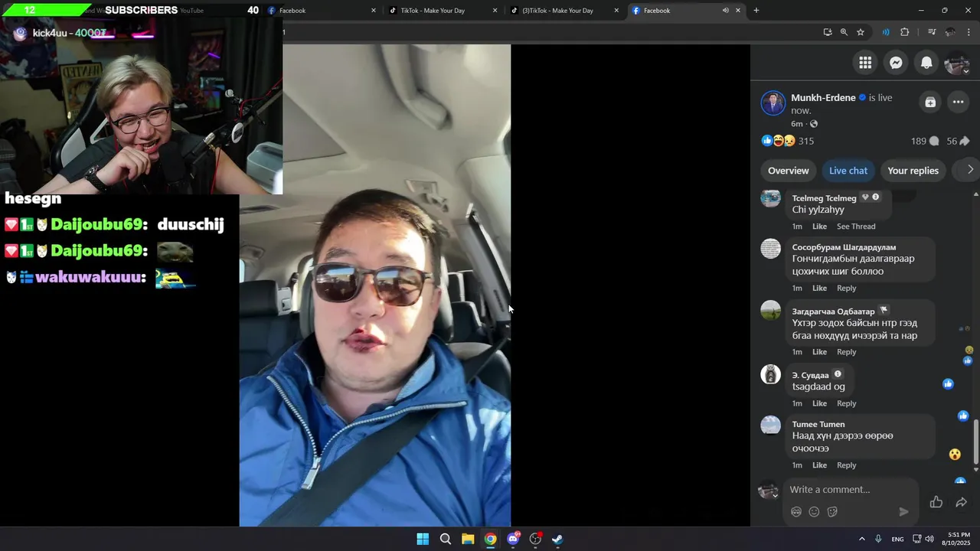Screen dimensions: 980x551
Task: Click Munkh-Erdene's profile picture
Action: (773, 103)
